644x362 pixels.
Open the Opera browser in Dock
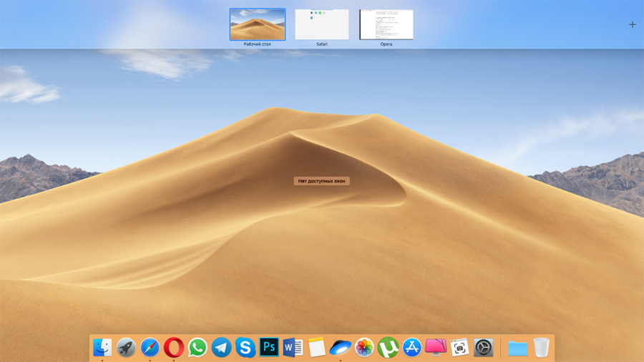click(x=174, y=348)
